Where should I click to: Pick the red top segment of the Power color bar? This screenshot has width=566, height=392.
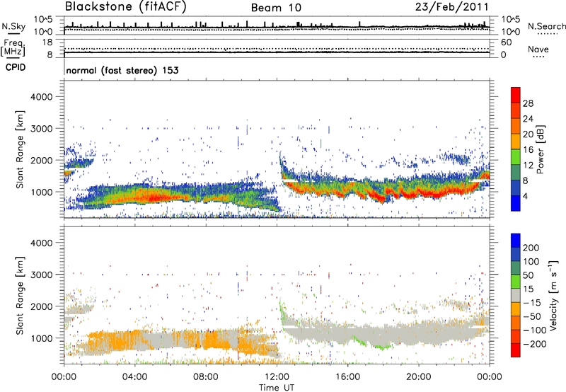516,95
